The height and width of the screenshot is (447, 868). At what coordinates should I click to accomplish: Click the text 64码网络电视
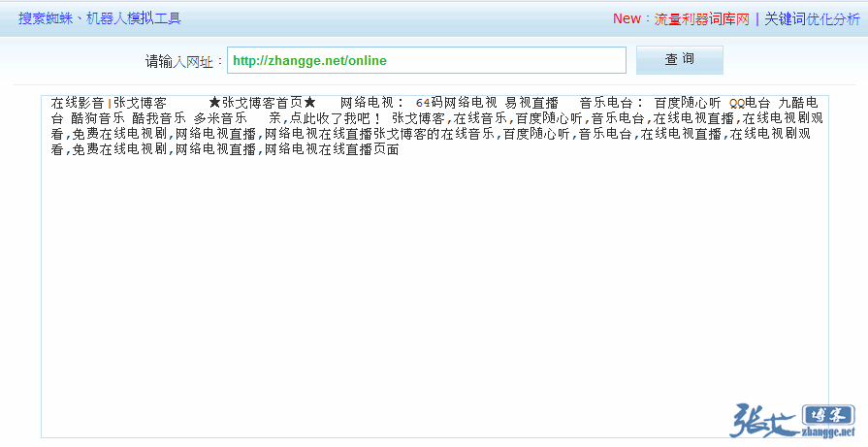(x=456, y=103)
